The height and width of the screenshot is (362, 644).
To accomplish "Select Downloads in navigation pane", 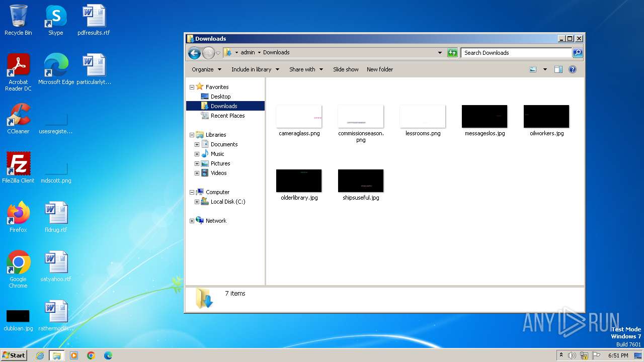I will 225,106.
